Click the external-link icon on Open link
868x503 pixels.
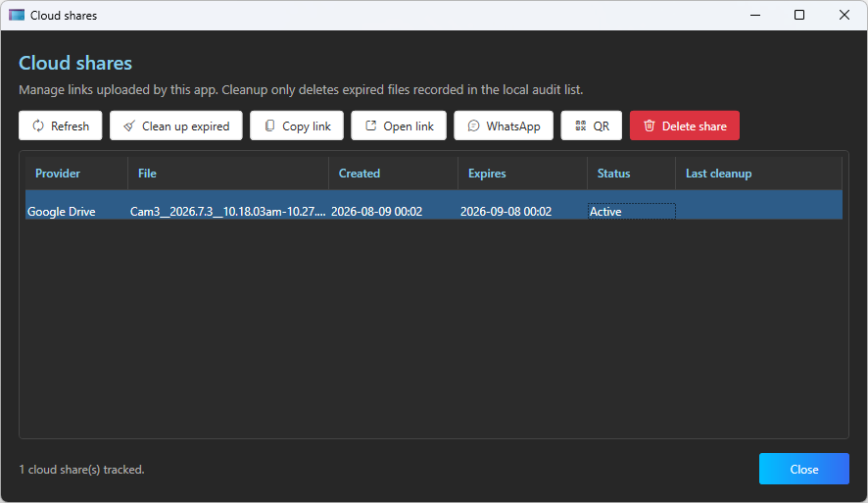coord(371,126)
